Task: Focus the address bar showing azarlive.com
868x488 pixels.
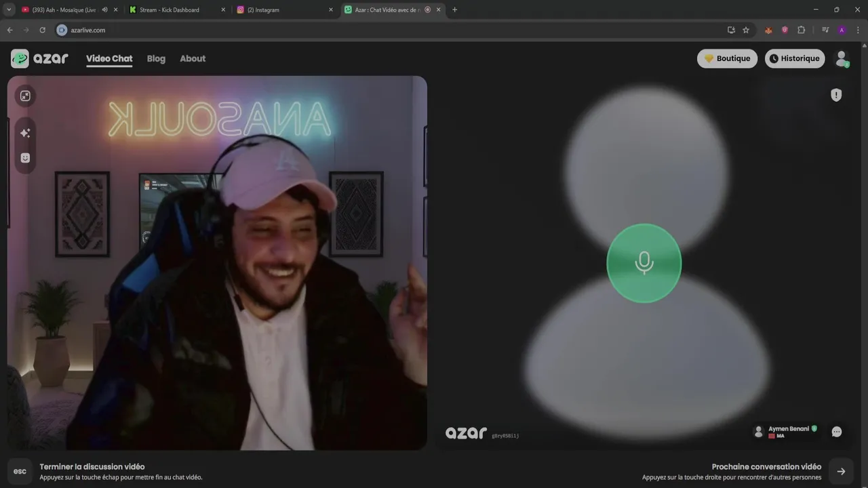Action: (393, 30)
